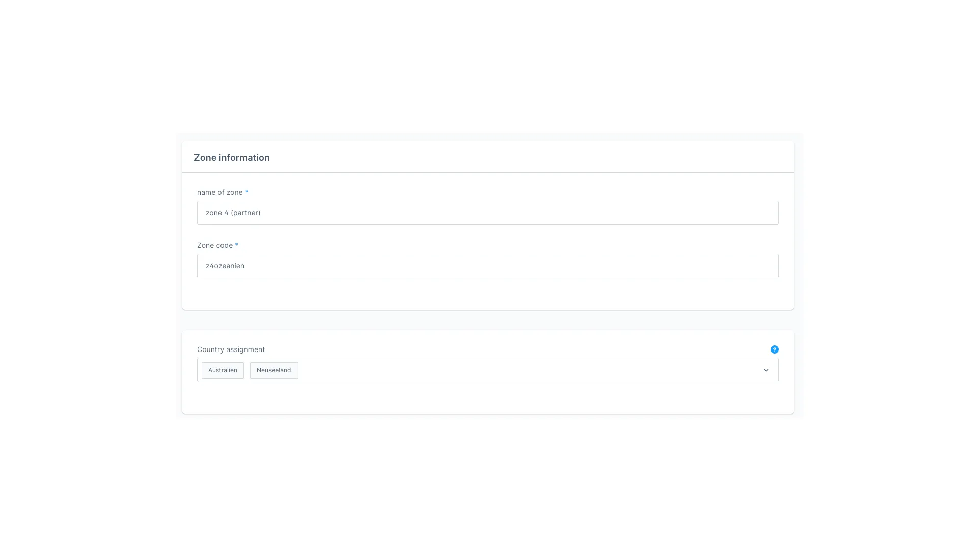Click the Zone information heading
Screen dimensions: 980x551
coord(232,158)
